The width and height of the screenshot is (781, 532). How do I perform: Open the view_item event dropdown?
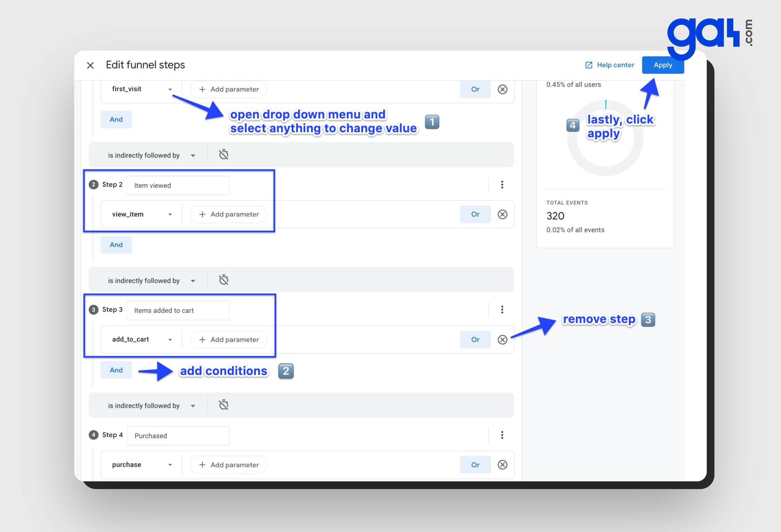pyautogui.click(x=141, y=214)
